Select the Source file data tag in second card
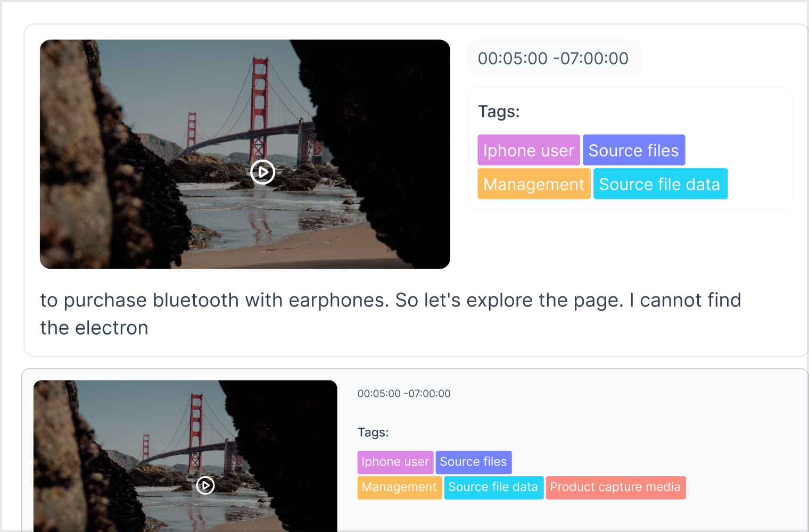The height and width of the screenshot is (532, 809). [x=493, y=487]
